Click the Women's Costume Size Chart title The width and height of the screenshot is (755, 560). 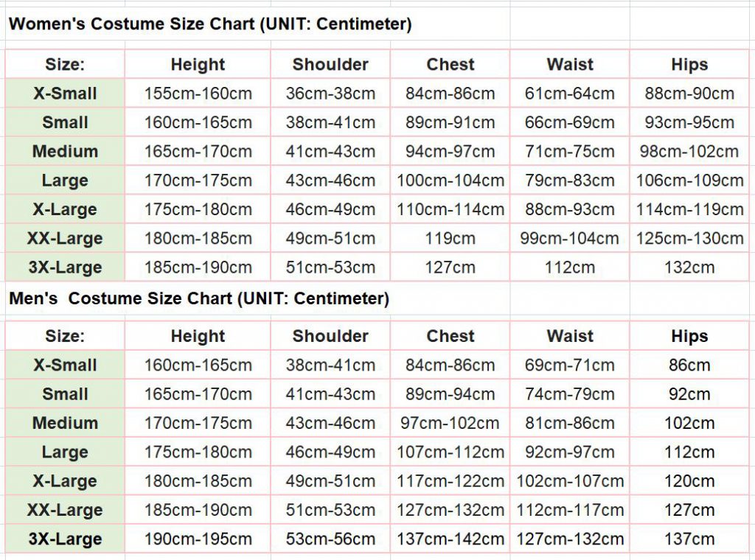209,24
